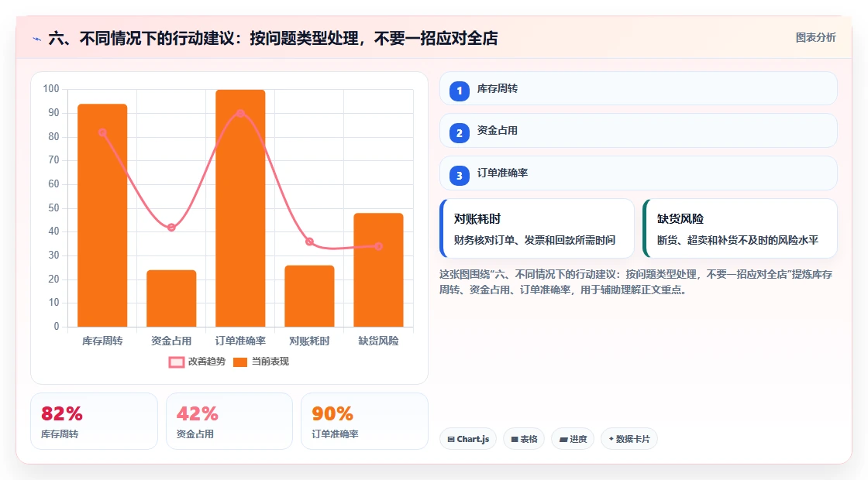Viewport: 868px width, 480px height.
Task: Toggle the 改善趋势 legend swatch
Action: tap(177, 362)
